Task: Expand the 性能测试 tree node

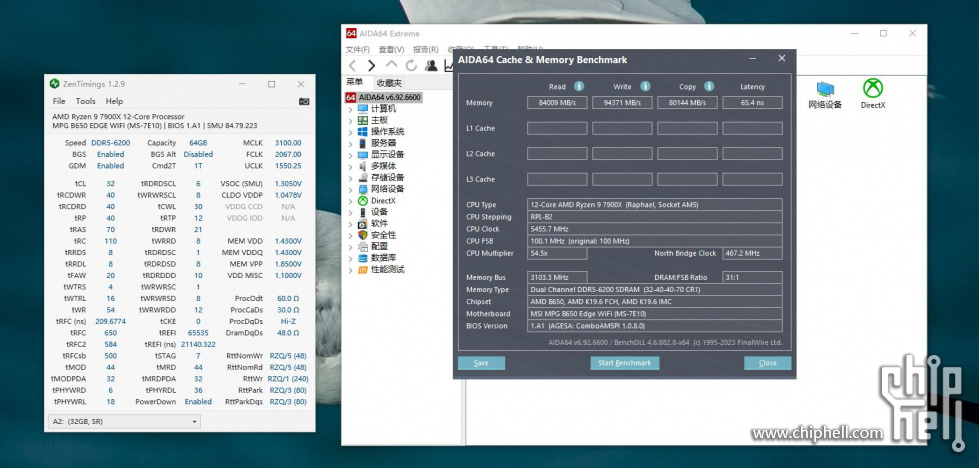Action: pos(350,270)
